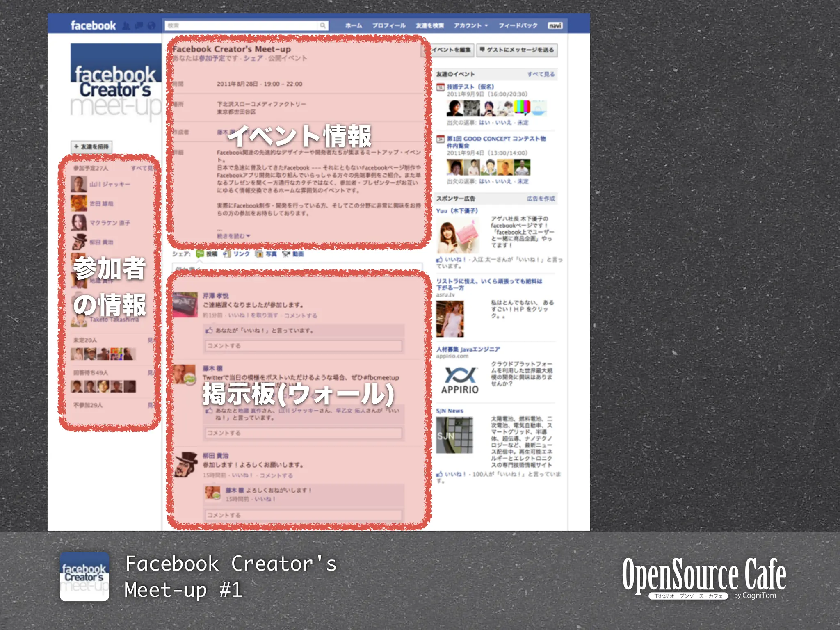Click the APPIRIO logo in the ad
The width and height of the screenshot is (840, 630).
[460, 380]
